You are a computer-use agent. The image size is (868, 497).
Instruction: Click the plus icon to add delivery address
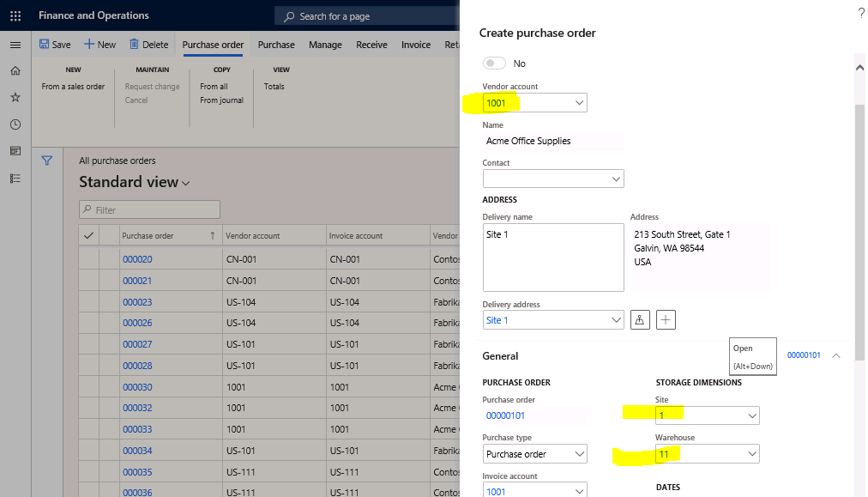[x=666, y=319]
